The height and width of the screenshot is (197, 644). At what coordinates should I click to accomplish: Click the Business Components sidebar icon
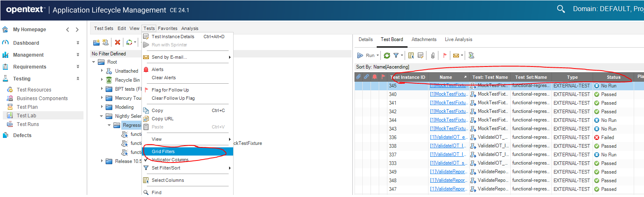point(10,98)
